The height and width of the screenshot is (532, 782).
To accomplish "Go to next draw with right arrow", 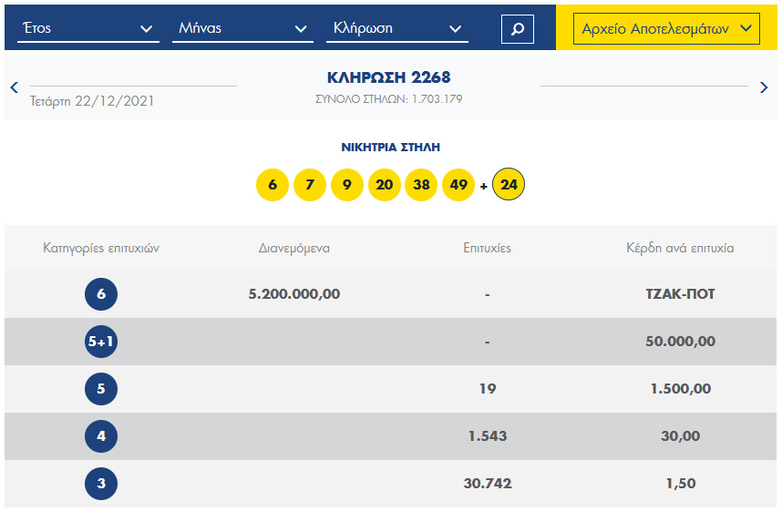I will (764, 87).
